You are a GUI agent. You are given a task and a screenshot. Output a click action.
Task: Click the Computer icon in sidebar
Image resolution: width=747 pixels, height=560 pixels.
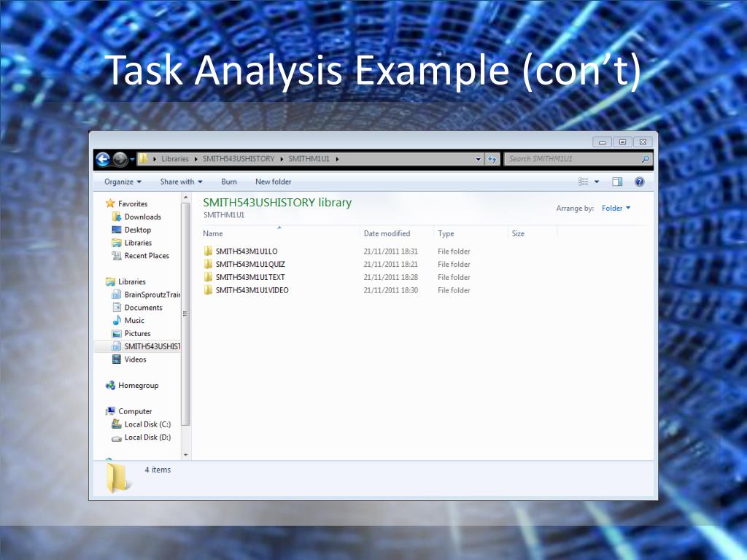pos(110,411)
